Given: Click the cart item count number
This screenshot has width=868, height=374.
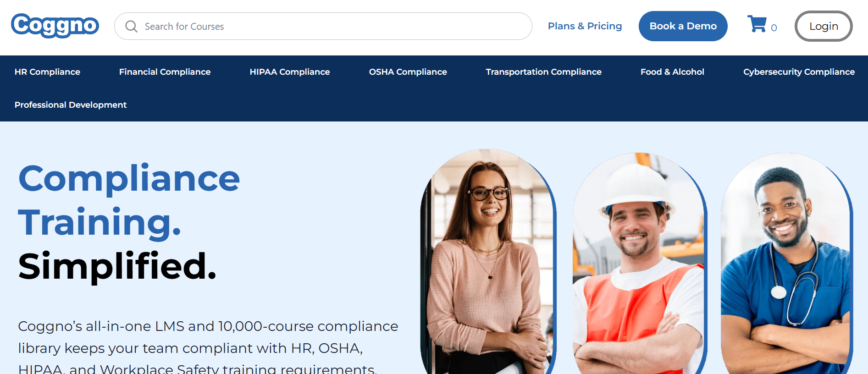Looking at the screenshot, I should (774, 28).
